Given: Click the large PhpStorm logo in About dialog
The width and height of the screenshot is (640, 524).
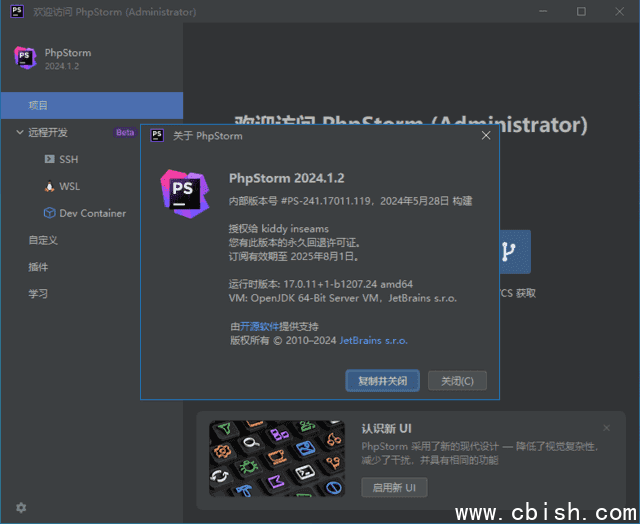Looking at the screenshot, I should 184,193.
